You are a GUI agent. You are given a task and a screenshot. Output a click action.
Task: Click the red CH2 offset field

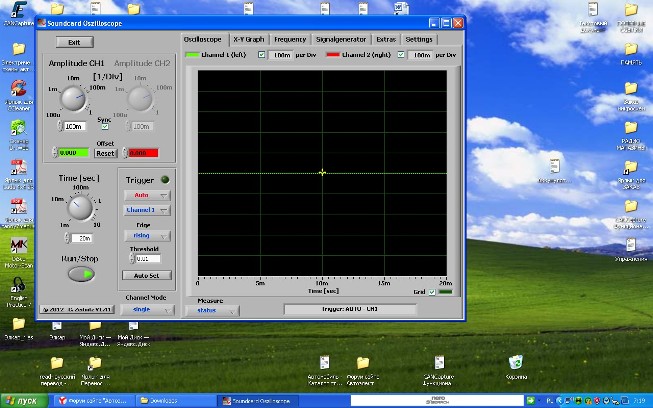tap(143, 153)
